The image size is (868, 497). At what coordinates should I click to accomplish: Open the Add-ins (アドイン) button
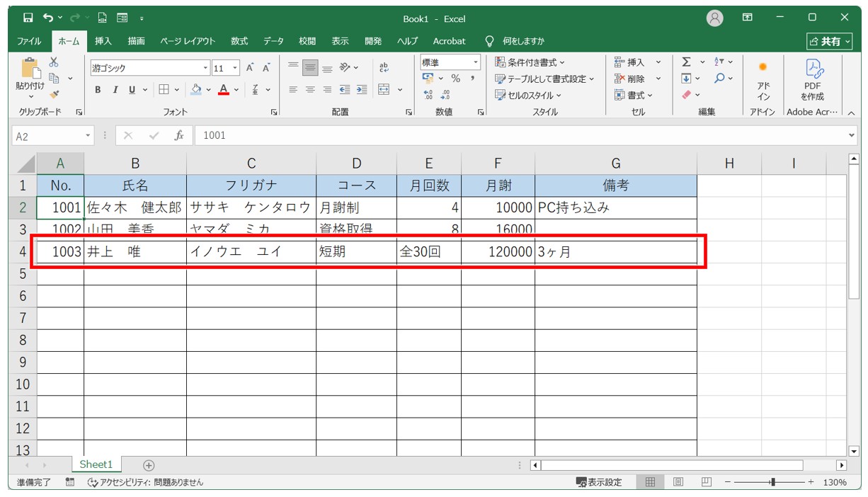[x=763, y=81]
